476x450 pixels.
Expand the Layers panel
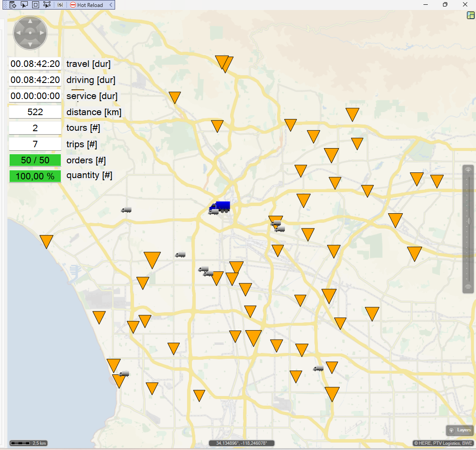(x=460, y=430)
